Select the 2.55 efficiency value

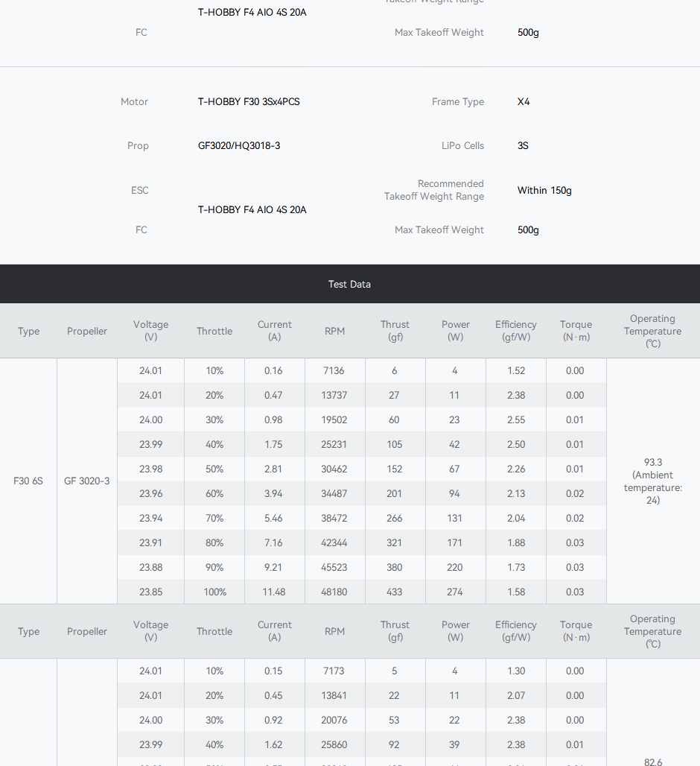(515, 420)
